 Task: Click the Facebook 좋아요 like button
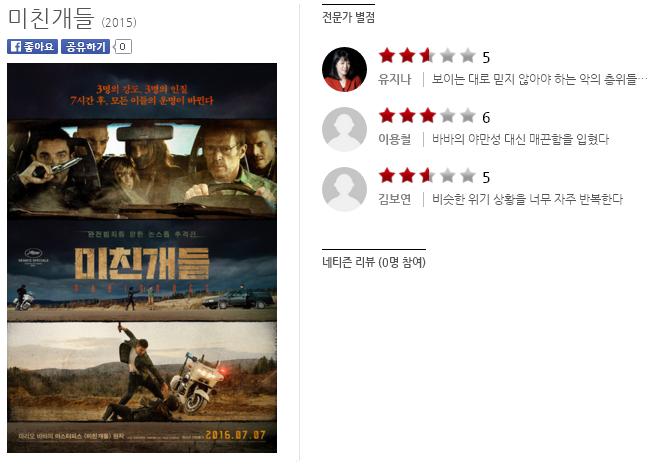click(32, 46)
